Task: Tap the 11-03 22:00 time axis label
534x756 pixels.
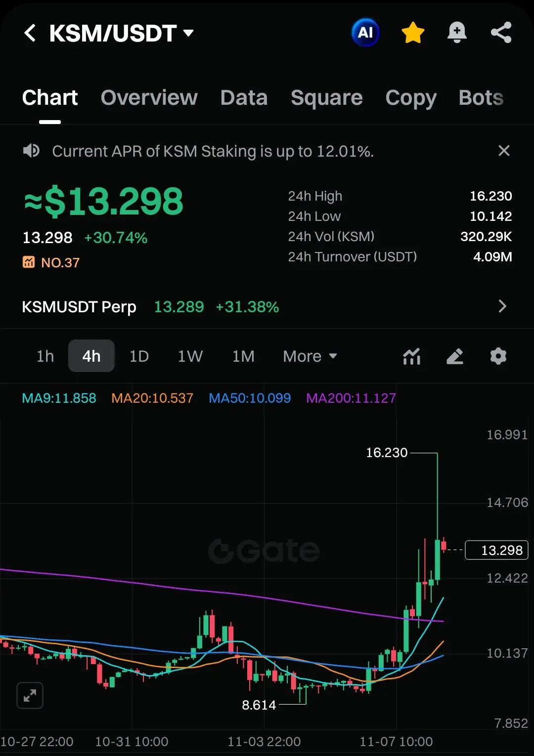Action: tap(264, 742)
